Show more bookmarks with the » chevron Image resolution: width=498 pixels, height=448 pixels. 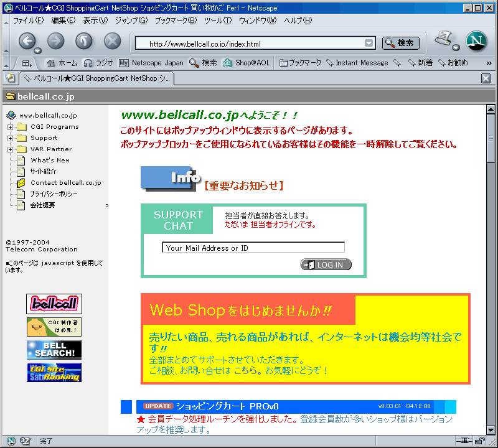point(489,63)
